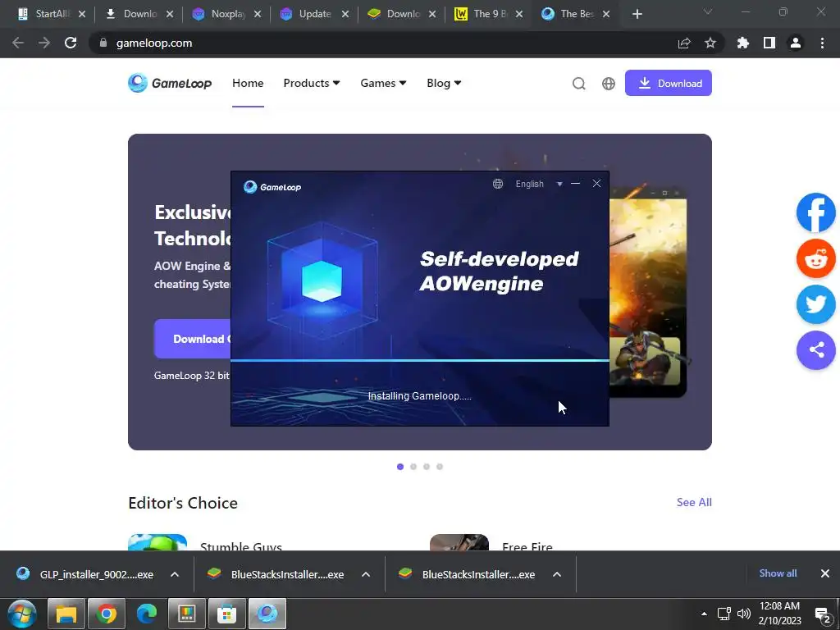Select the fourth carousel dot
This screenshot has width=840, height=630.
click(x=440, y=467)
